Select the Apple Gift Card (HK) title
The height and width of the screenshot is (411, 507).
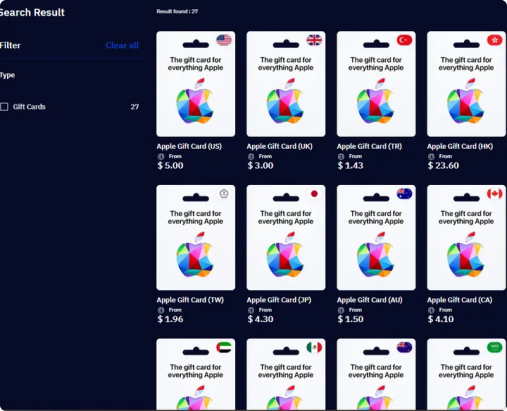tap(460, 146)
